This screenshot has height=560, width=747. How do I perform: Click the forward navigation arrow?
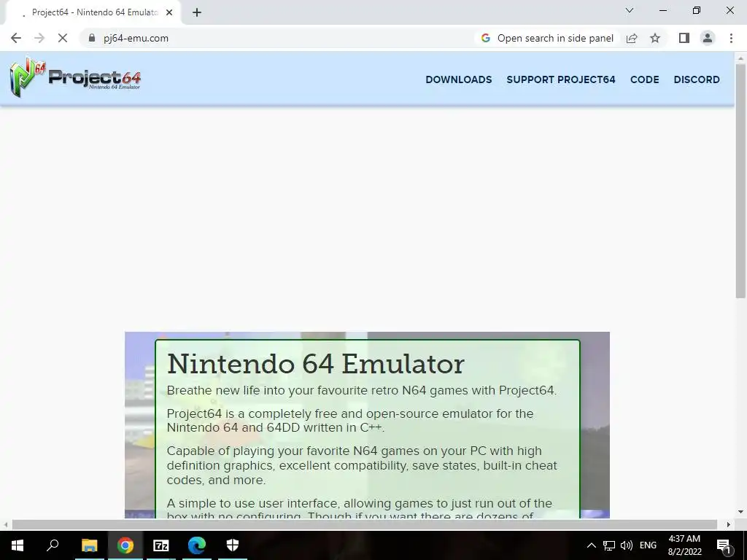(39, 38)
